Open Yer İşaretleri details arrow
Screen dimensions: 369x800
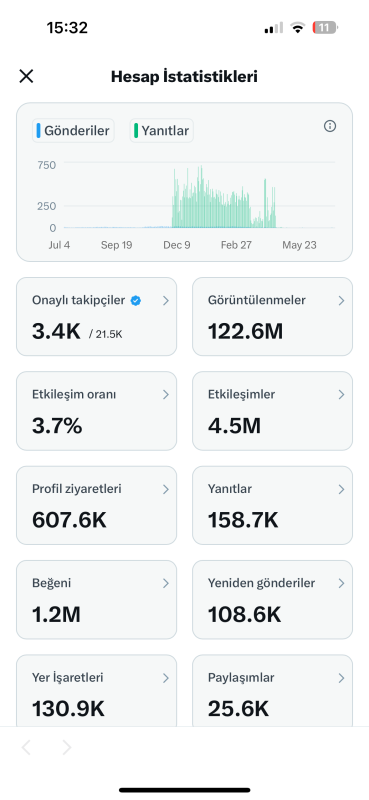click(165, 678)
